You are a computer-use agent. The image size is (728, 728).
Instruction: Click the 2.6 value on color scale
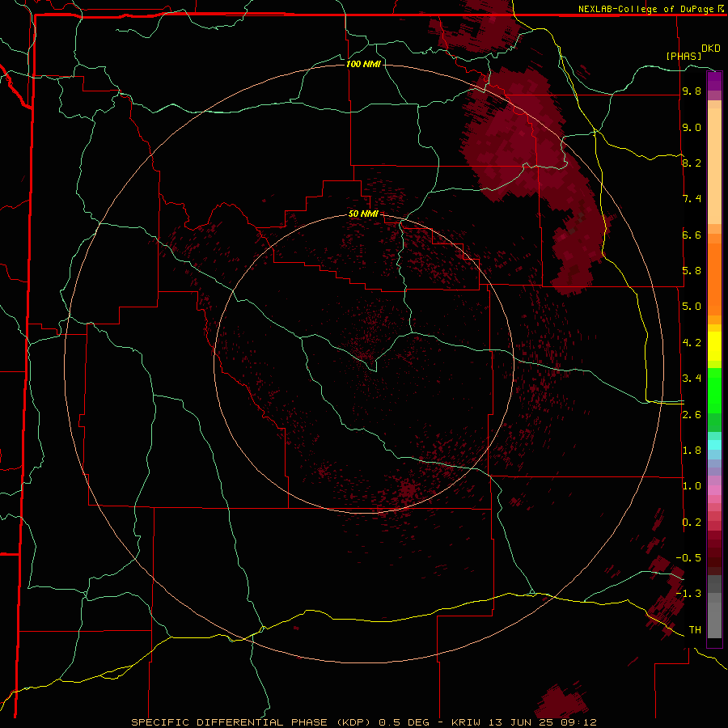click(692, 415)
